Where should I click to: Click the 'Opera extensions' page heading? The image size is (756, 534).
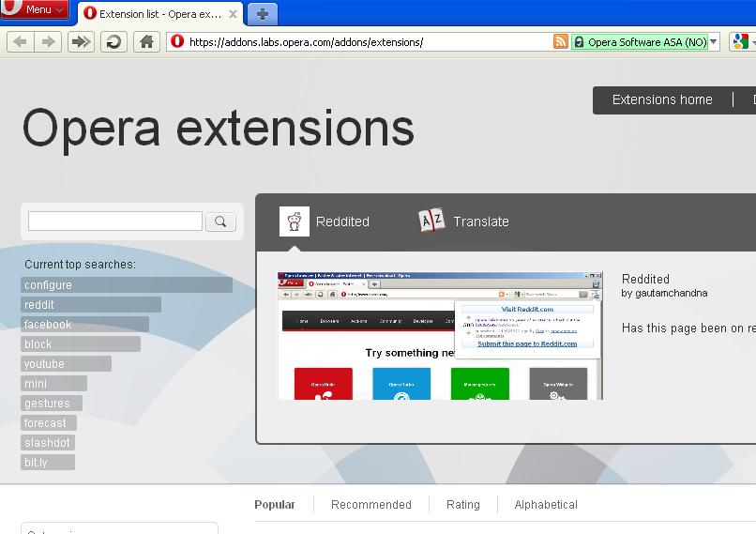pyautogui.click(x=219, y=130)
